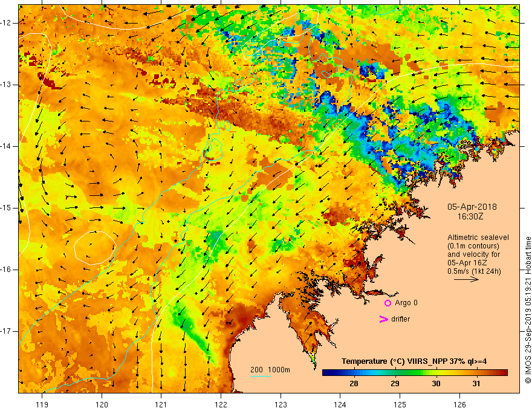Click latitude axis label -14
Screen dimensions: 532x411
pyautogui.click(x=7, y=146)
